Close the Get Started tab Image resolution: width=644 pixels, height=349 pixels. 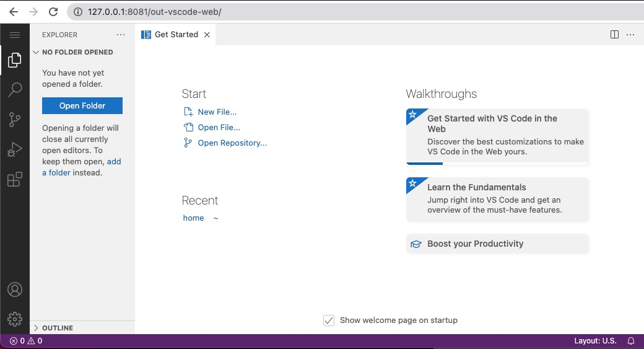(x=207, y=35)
